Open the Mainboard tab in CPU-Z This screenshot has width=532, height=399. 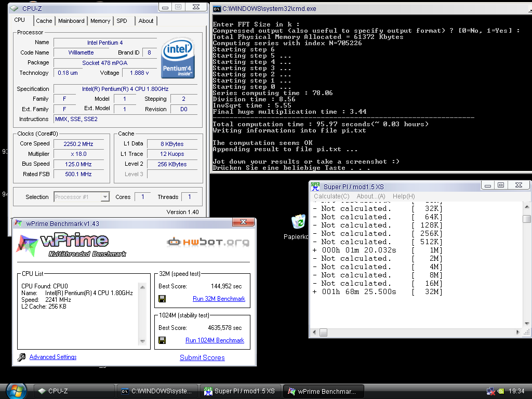(x=71, y=21)
